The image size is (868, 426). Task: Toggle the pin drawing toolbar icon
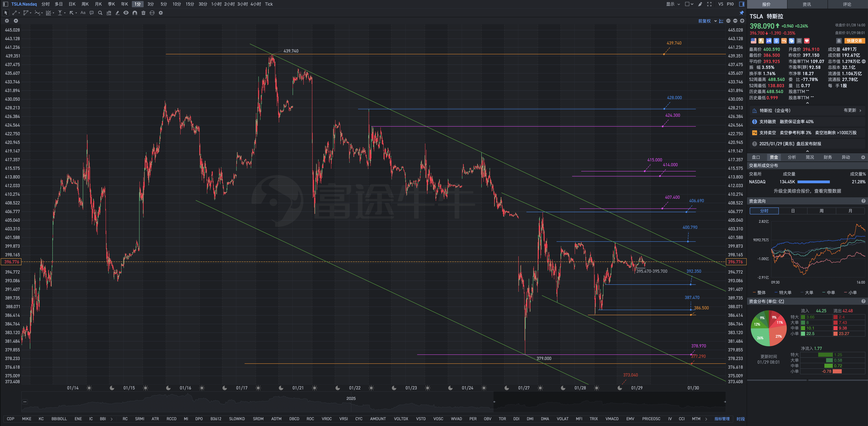pos(742,13)
